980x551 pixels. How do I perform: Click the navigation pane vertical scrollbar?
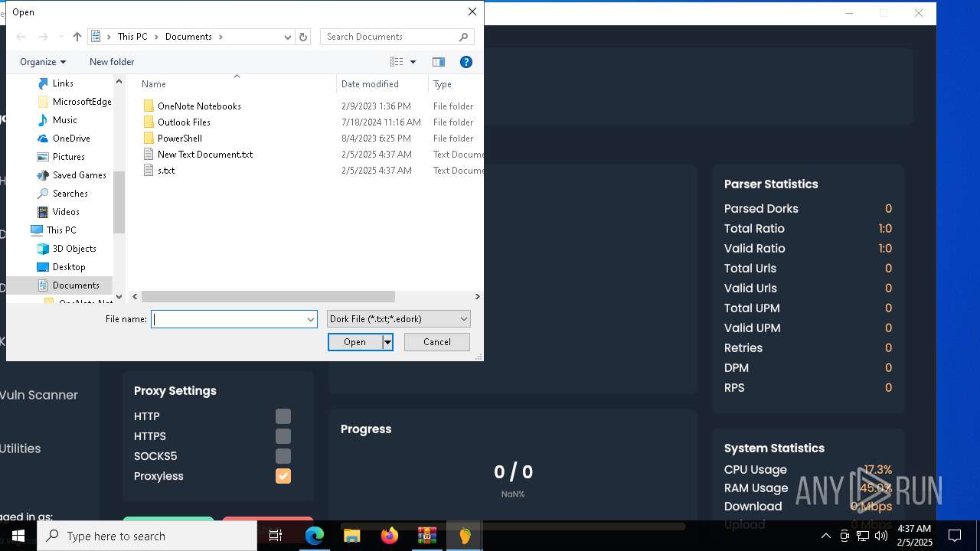click(119, 202)
